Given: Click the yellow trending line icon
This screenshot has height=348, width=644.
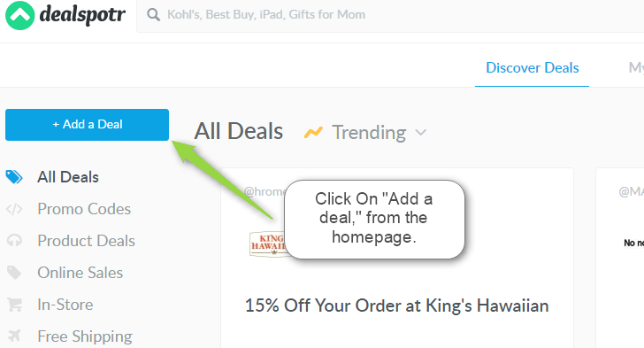Looking at the screenshot, I should pyautogui.click(x=313, y=133).
